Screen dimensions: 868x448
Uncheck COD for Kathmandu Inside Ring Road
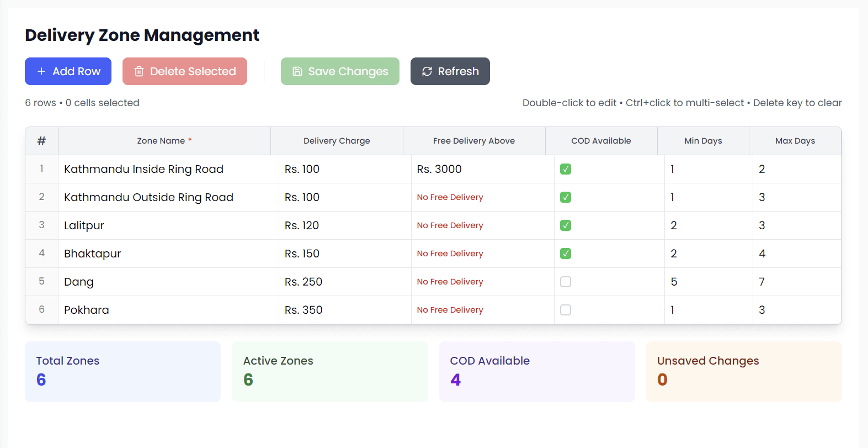tap(566, 169)
